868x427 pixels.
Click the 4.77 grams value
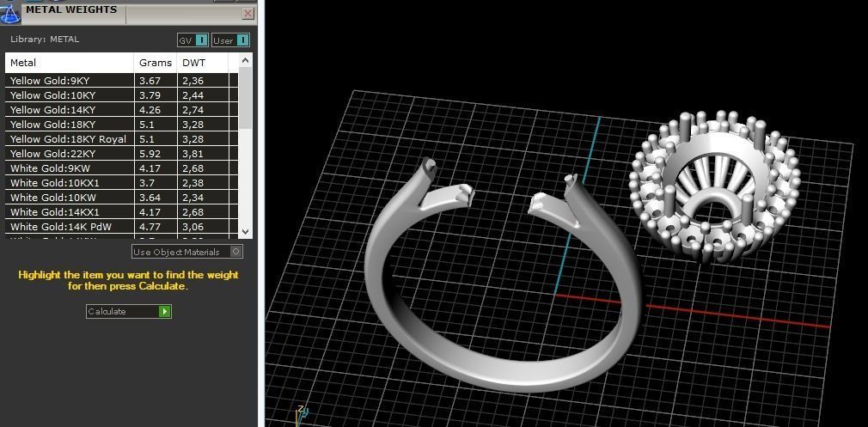[150, 227]
